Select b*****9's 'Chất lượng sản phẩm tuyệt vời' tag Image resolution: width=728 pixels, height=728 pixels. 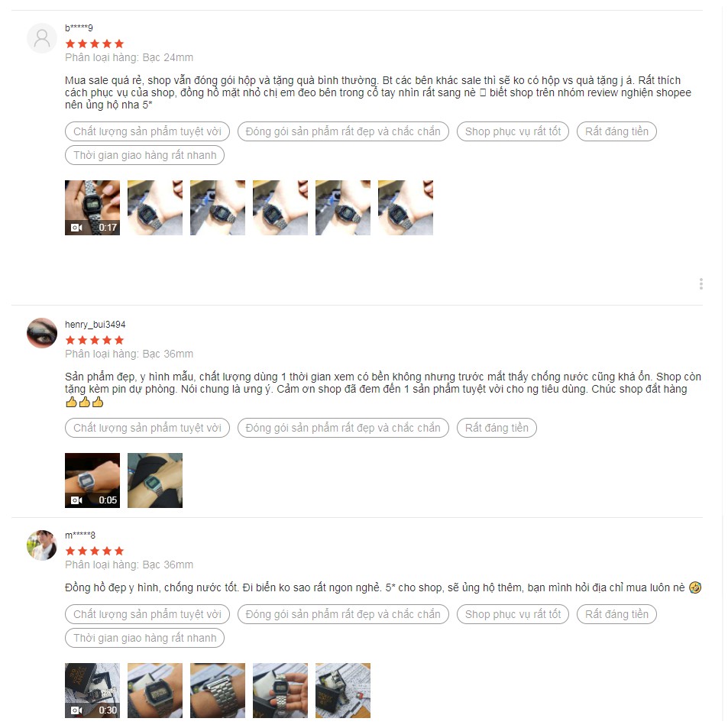coord(147,131)
